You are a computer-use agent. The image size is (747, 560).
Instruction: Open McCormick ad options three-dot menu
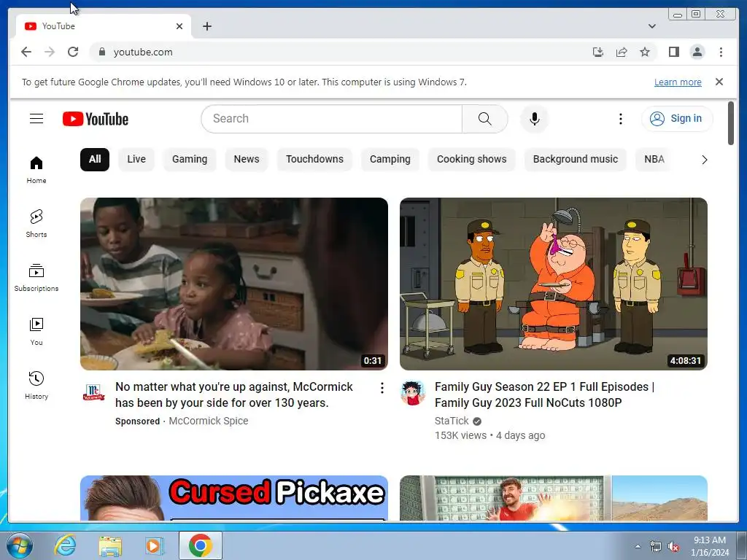point(382,388)
